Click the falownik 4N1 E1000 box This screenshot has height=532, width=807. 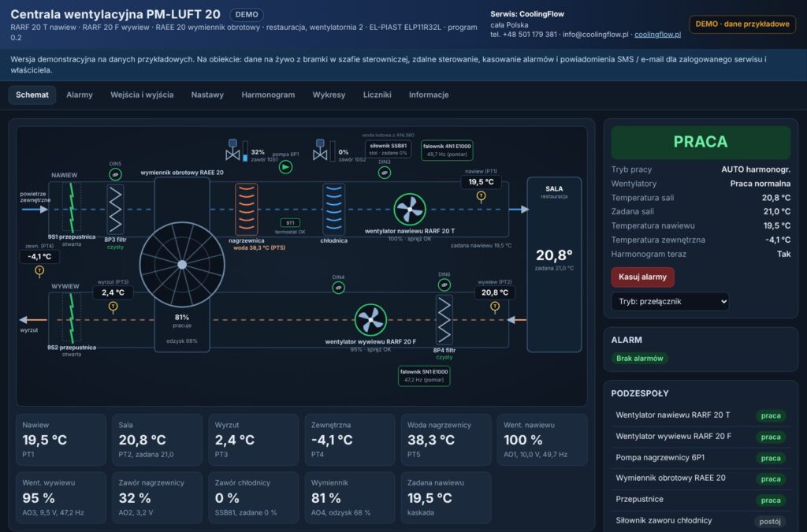point(447,151)
